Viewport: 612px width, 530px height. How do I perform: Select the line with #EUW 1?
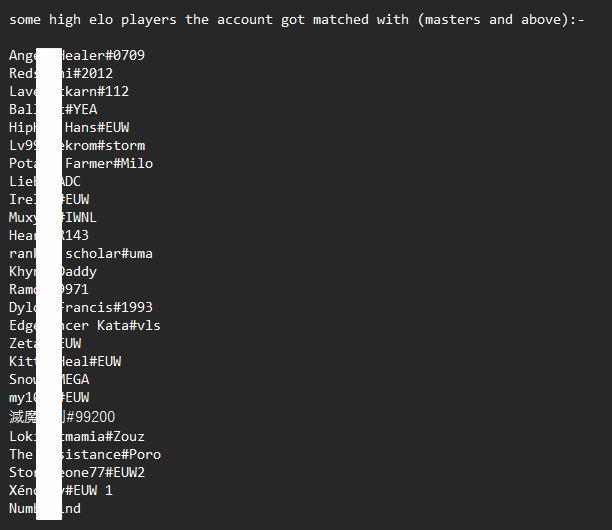click(x=61, y=490)
